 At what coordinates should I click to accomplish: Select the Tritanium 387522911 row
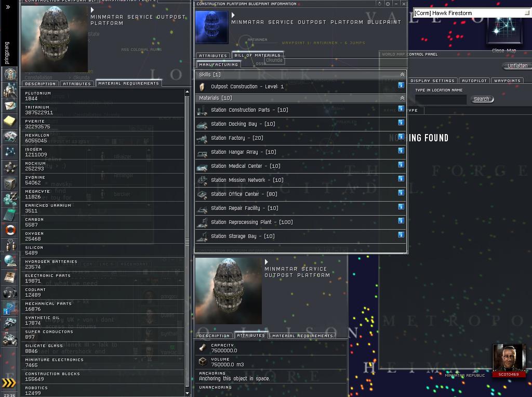103,110
